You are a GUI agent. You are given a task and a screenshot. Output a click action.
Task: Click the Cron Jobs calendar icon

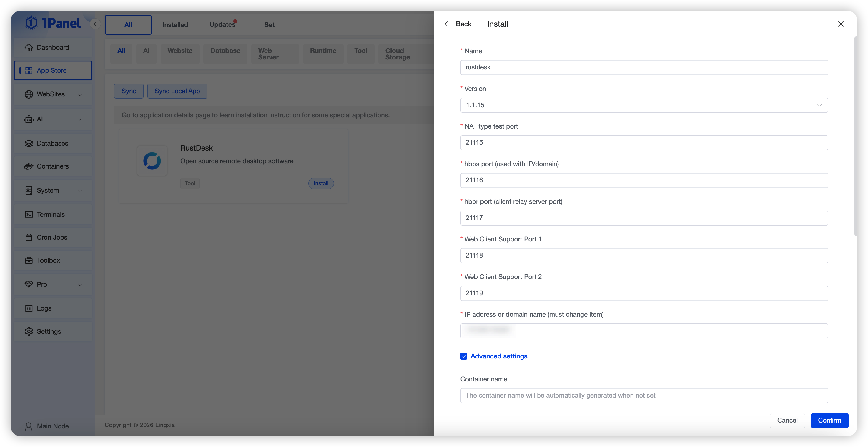(29, 238)
